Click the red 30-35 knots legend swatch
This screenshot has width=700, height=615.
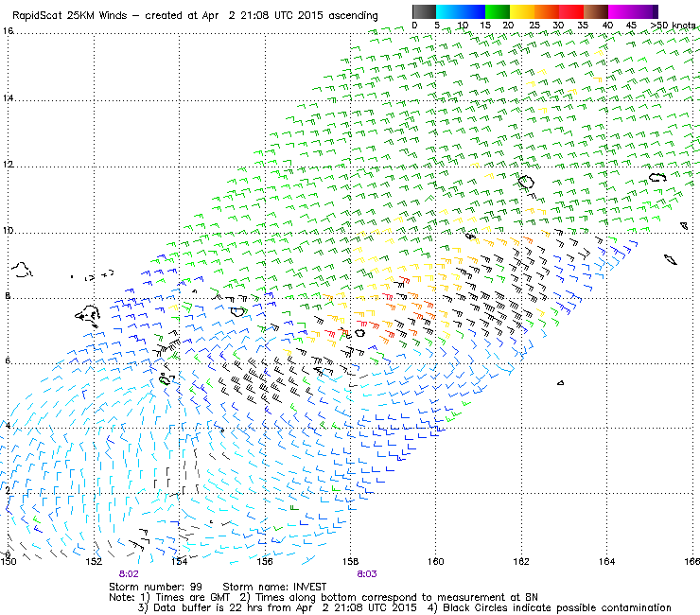click(x=570, y=11)
